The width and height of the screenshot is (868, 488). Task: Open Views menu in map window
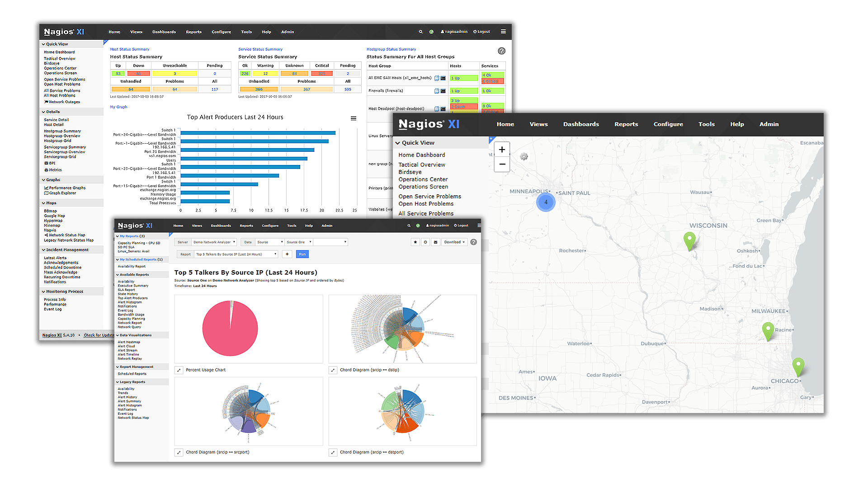tap(539, 124)
